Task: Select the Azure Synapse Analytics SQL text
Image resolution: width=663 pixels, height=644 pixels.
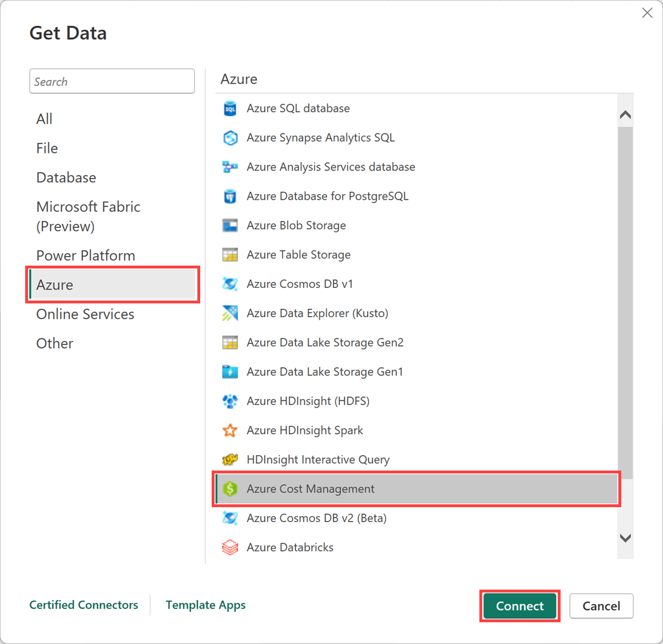Action: click(x=320, y=138)
